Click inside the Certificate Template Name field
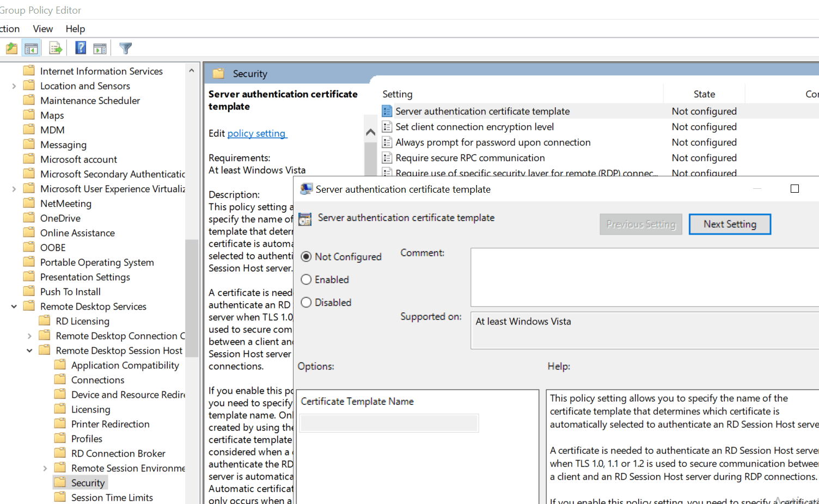819x504 pixels. [x=388, y=423]
